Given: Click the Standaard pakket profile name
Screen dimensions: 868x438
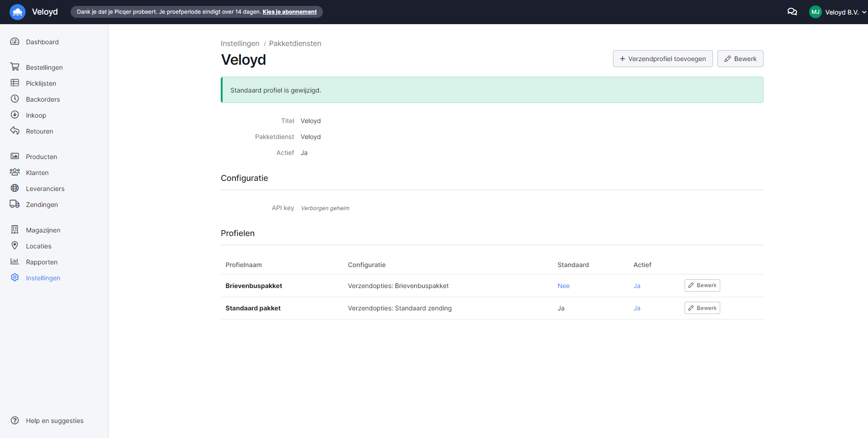Looking at the screenshot, I should coord(253,308).
